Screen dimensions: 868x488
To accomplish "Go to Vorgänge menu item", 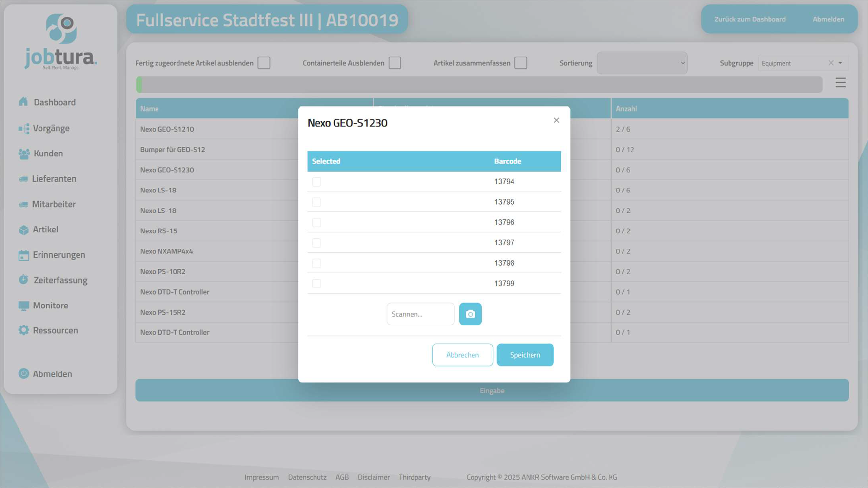I will [x=51, y=128].
